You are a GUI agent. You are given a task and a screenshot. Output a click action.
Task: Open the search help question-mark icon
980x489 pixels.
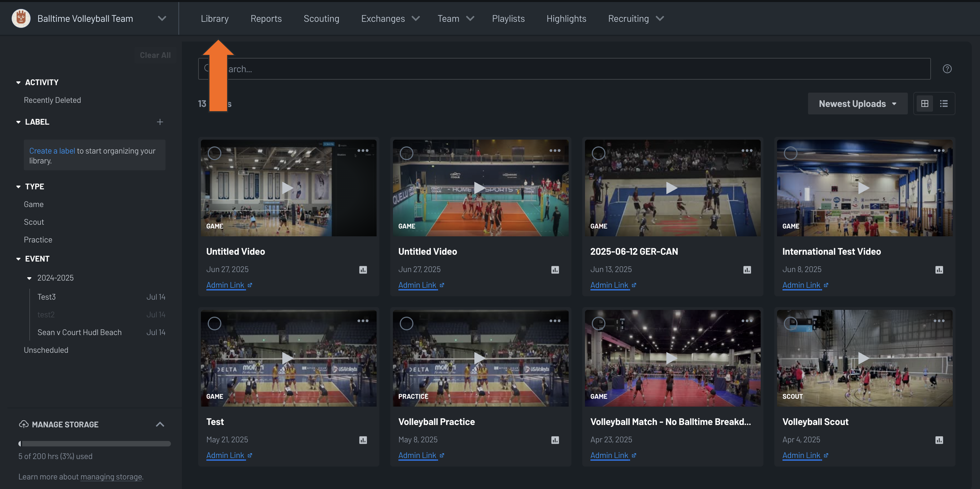tap(947, 69)
